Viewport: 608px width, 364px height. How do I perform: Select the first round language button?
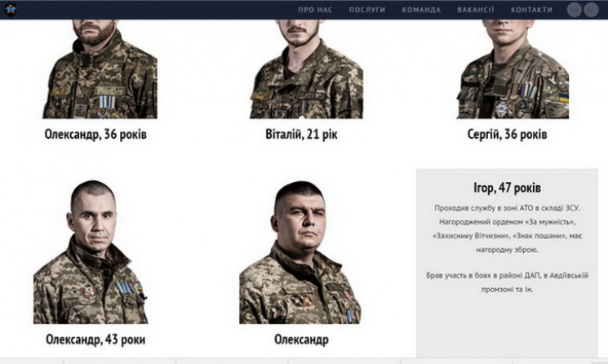[574, 10]
